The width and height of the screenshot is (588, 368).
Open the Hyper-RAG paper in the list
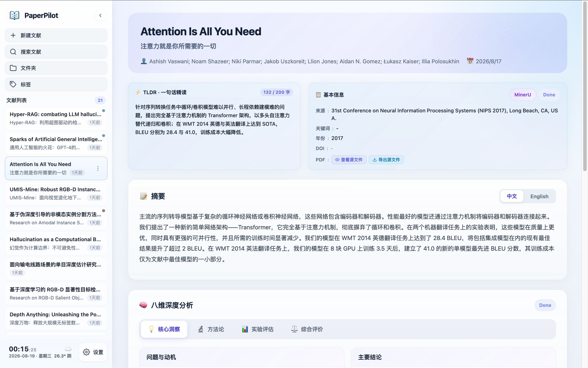(56, 118)
